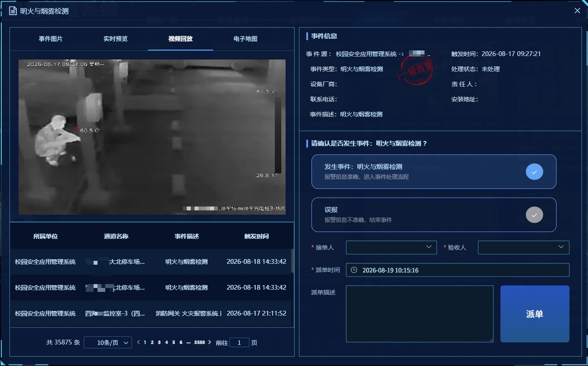The image size is (588, 366).
Task: Click the 未处理 status value
Action: point(491,69)
